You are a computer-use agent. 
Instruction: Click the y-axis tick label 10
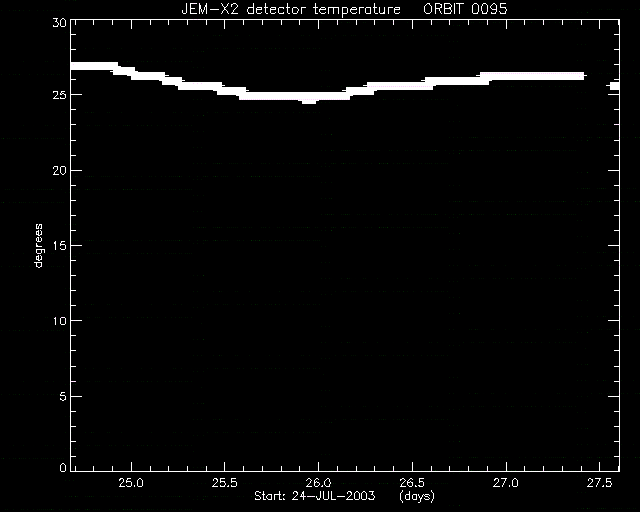tap(60, 321)
